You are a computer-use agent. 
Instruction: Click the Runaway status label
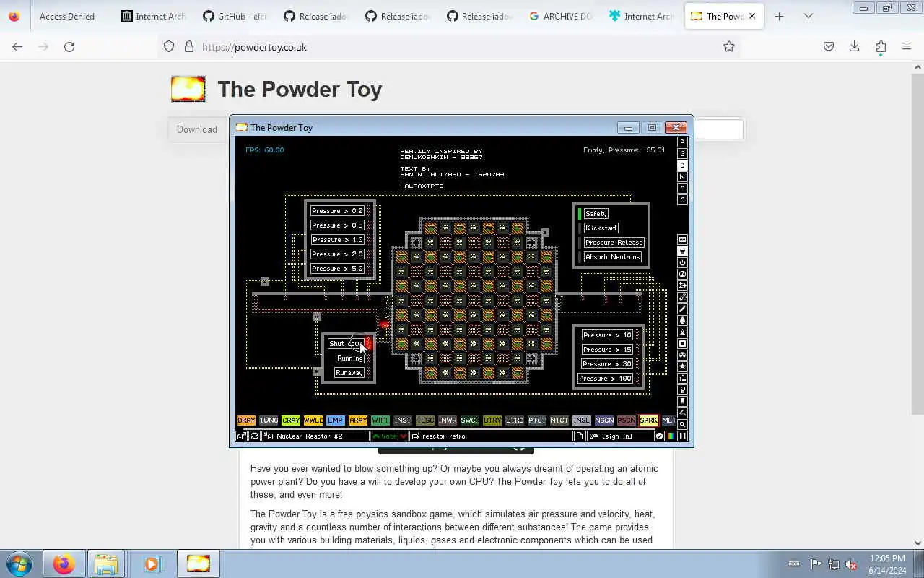[x=349, y=373]
